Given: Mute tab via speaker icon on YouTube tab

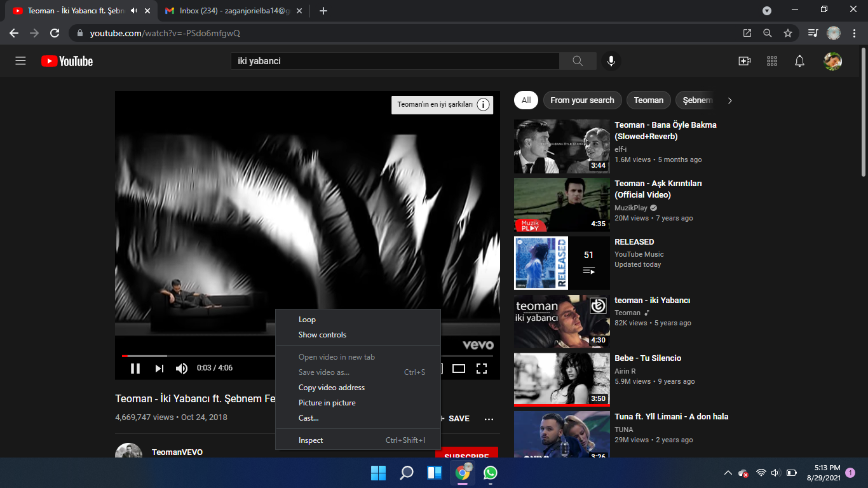Looking at the screenshot, I should (x=133, y=11).
